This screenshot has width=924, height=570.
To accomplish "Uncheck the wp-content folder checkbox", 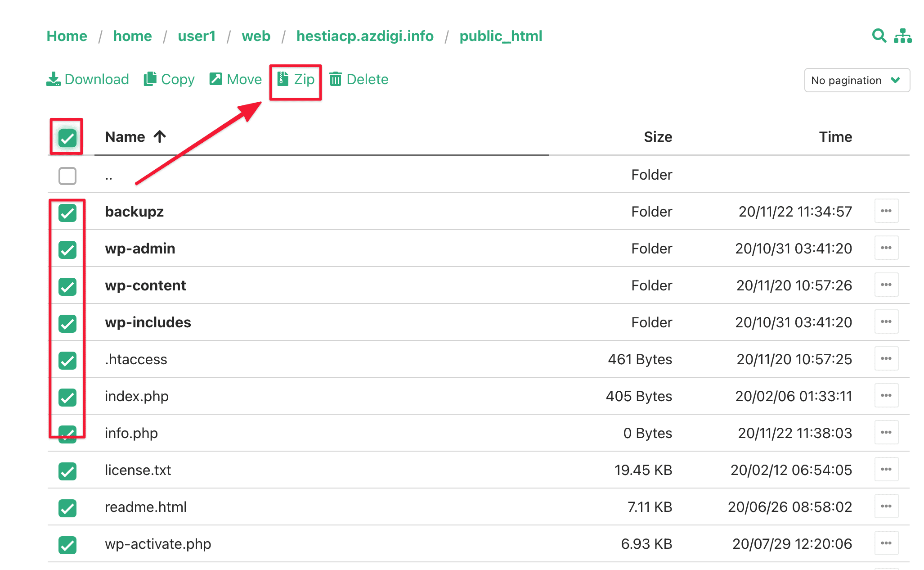I will (x=67, y=286).
